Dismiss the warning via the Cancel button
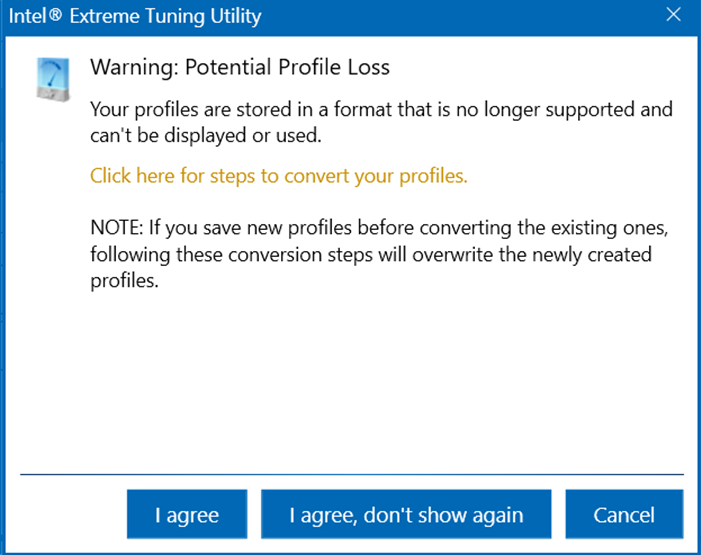The image size is (701, 555). [624, 514]
